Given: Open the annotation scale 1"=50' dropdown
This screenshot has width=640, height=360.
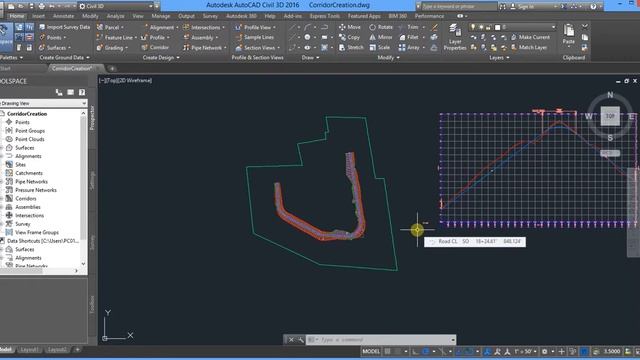Looking at the screenshot, I should pos(525,351).
